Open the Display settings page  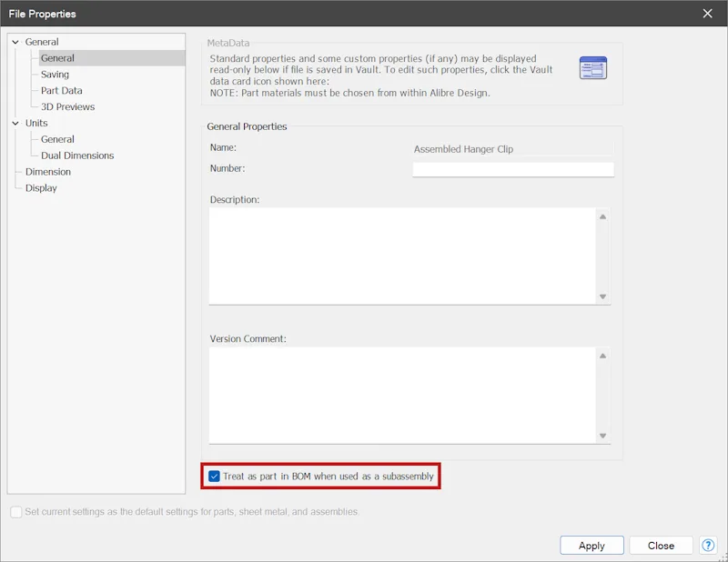tap(41, 188)
